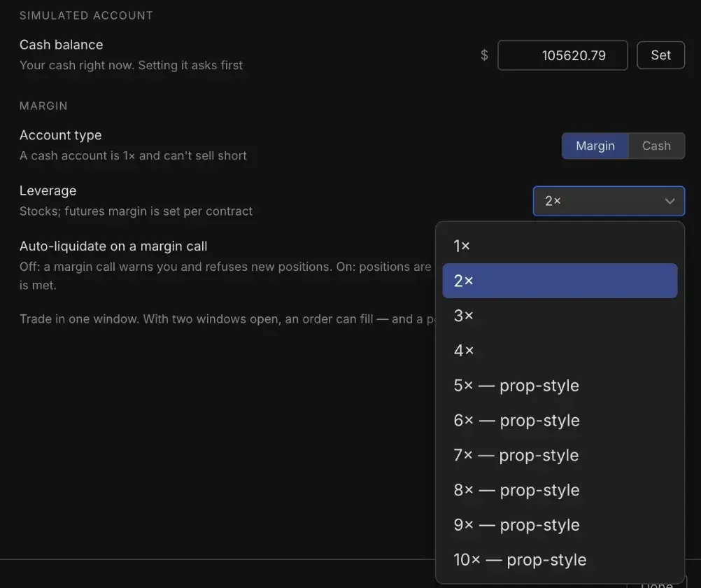The width and height of the screenshot is (701, 588).
Task: Click the Cash balance label
Action: pyautogui.click(x=62, y=45)
